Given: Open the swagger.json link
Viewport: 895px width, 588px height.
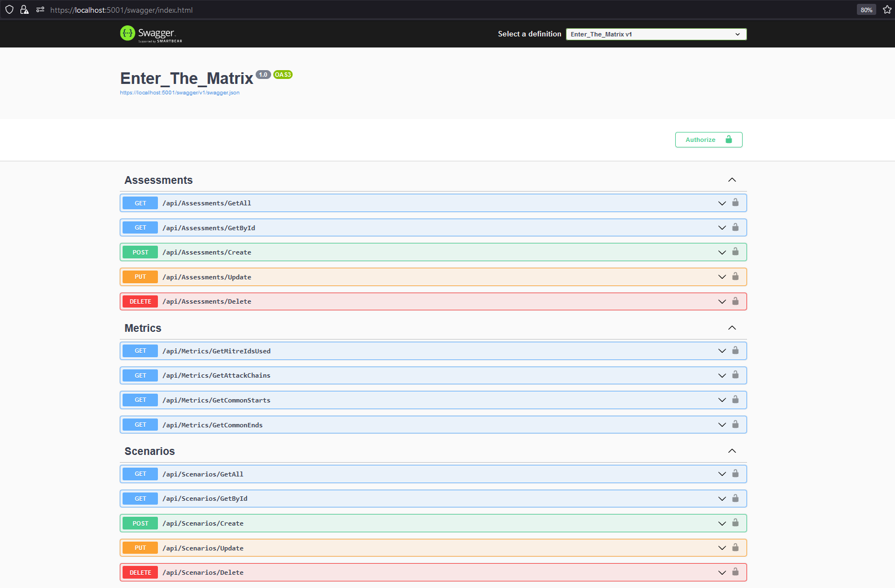Looking at the screenshot, I should (x=180, y=92).
